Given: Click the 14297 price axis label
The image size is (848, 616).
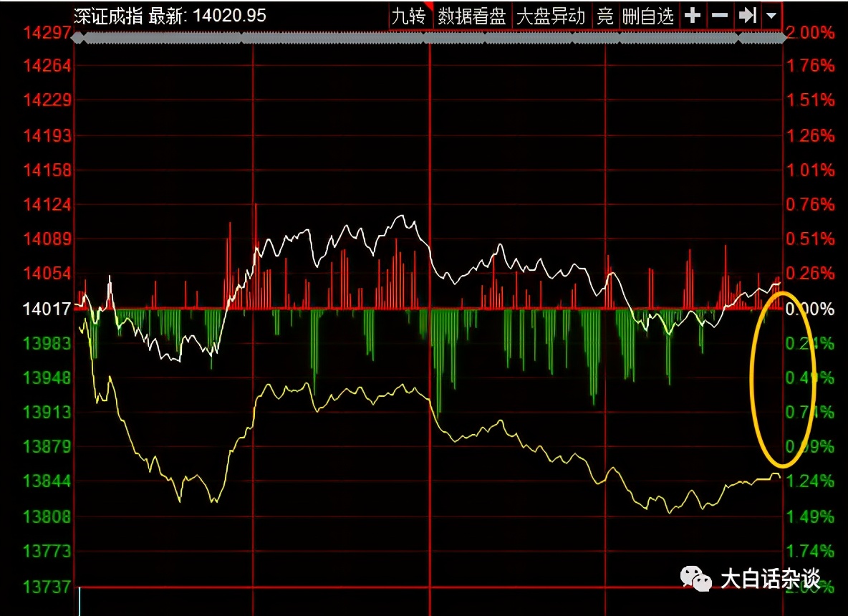Looking at the screenshot, I should 47,33.
